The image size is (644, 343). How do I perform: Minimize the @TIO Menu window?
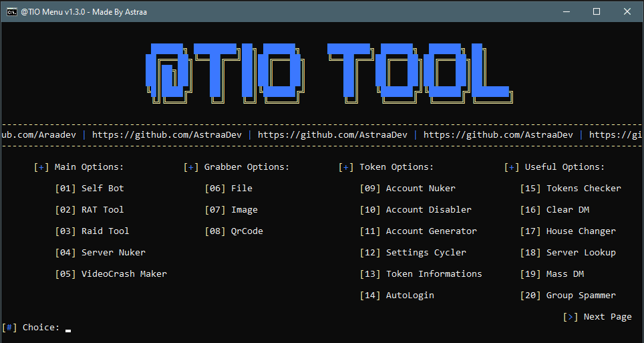coord(566,11)
